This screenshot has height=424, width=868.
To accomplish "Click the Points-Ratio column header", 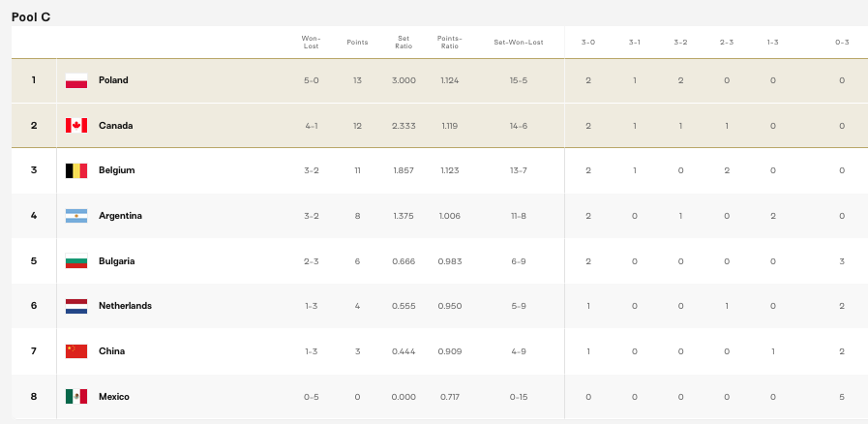I will click(449, 43).
